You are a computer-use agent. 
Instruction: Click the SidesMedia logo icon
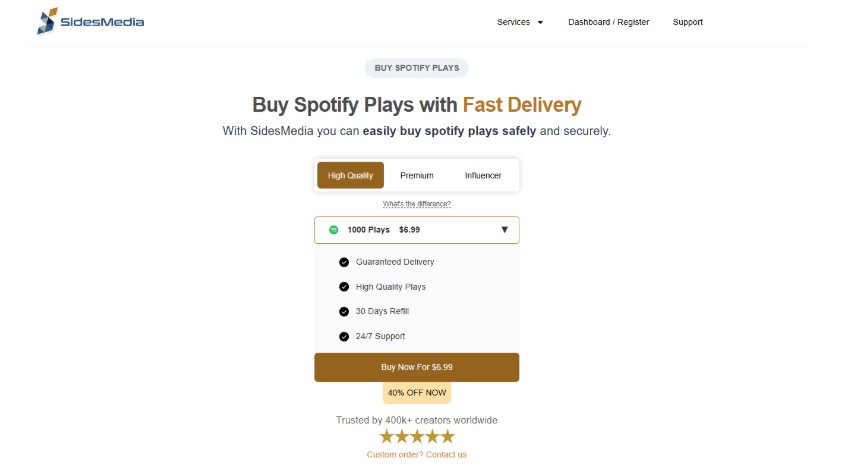pyautogui.click(x=46, y=22)
